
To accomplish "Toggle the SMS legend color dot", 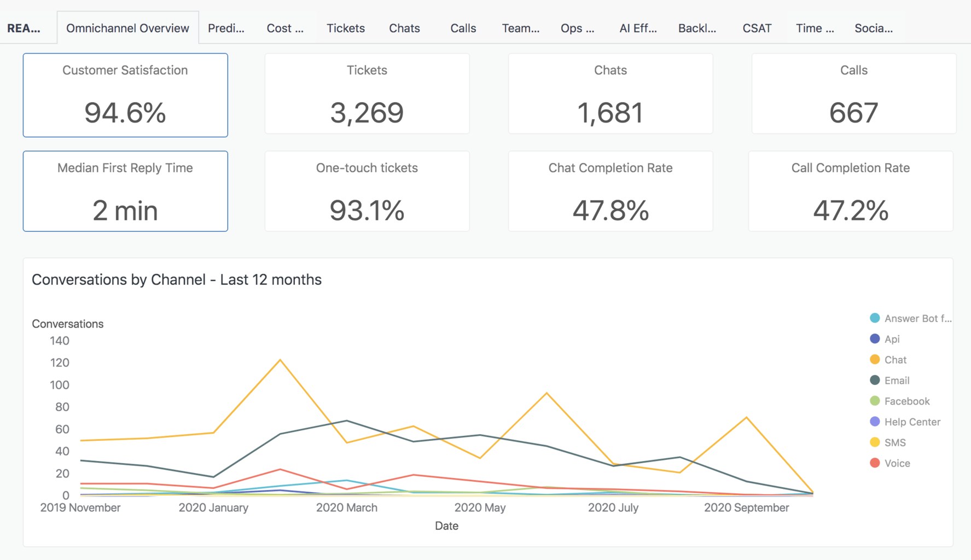I will tap(875, 442).
